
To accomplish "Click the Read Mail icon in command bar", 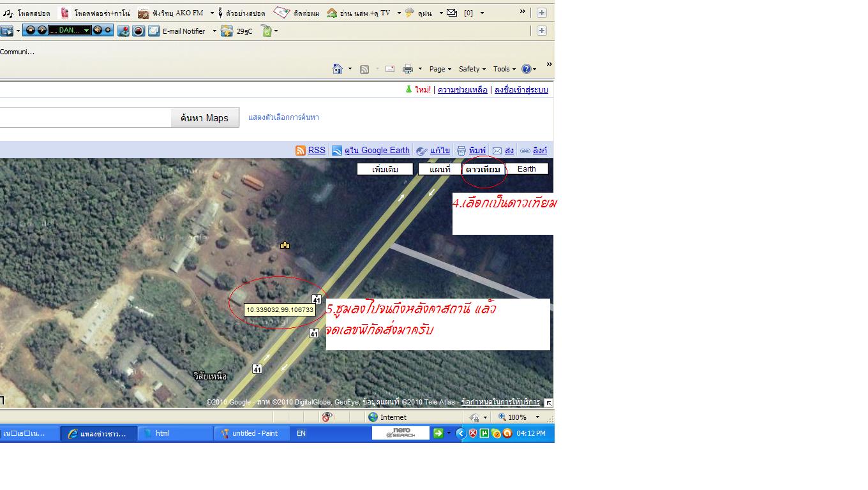I will pos(390,69).
